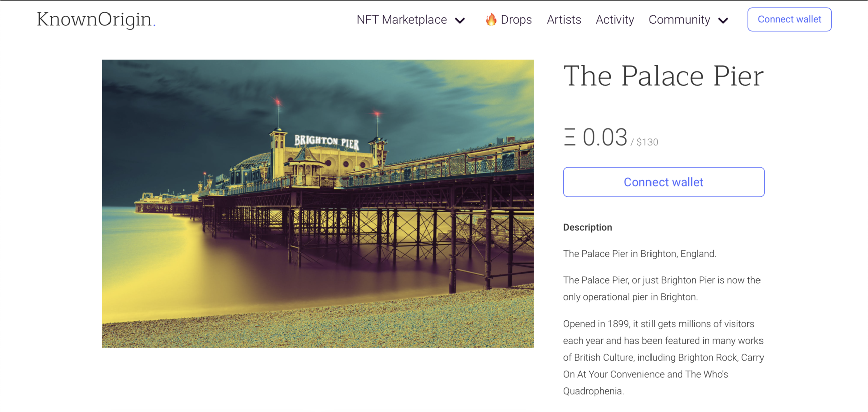Open the Artists page

pos(564,20)
